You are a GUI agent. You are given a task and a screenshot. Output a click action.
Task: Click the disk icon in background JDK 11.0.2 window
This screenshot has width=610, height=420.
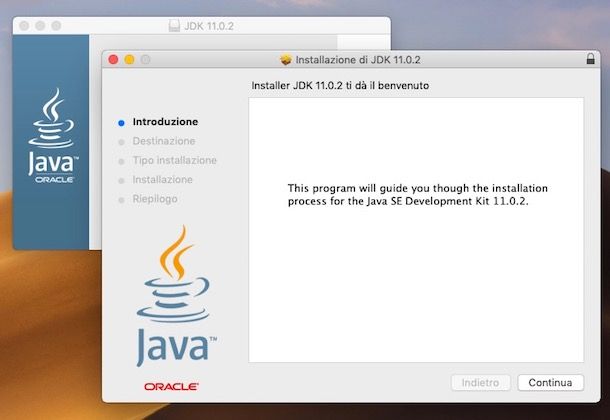tap(174, 26)
